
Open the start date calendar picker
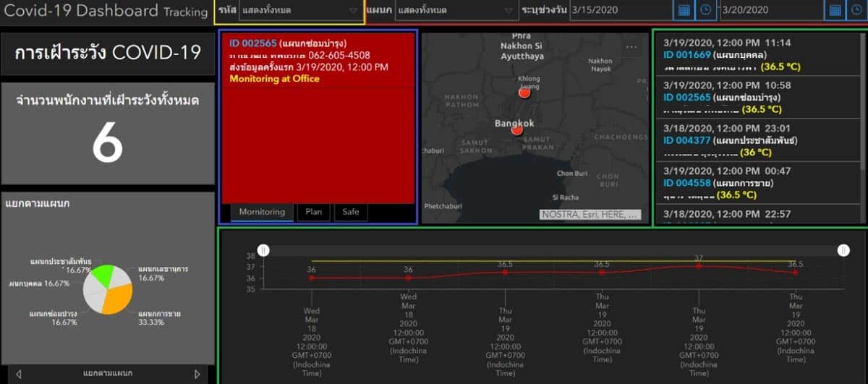point(683,10)
